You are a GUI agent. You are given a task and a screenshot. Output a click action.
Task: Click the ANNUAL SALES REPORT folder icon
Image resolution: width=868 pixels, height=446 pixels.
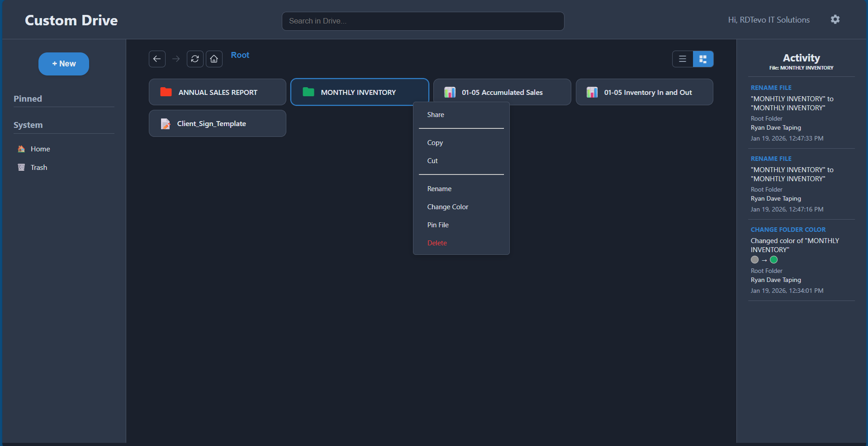(x=166, y=92)
